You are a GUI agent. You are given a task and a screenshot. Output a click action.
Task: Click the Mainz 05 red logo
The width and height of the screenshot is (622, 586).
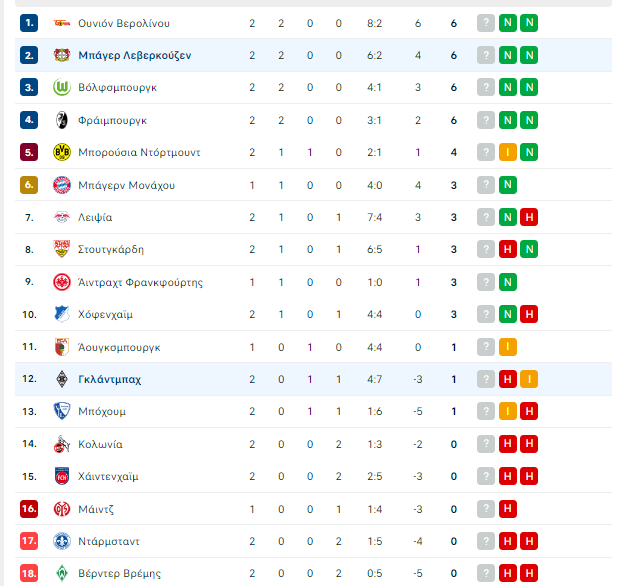click(x=62, y=509)
